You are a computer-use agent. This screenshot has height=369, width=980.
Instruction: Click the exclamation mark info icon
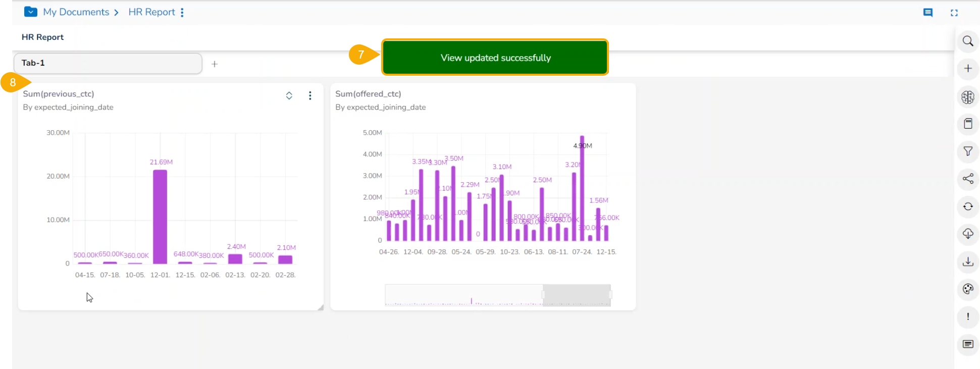point(967,317)
